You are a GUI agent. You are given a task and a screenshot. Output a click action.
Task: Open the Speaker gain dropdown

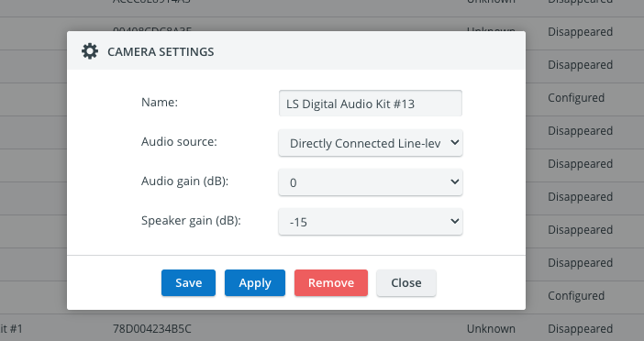(x=371, y=222)
